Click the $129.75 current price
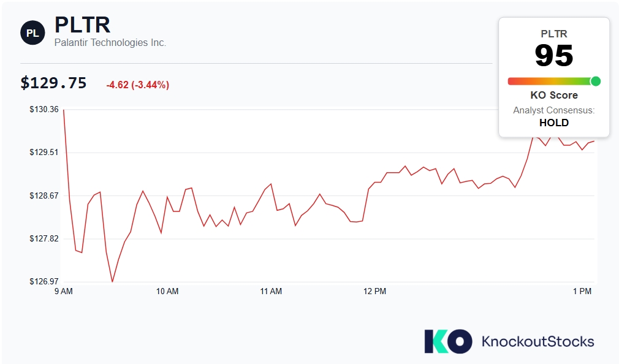The image size is (619, 364). pyautogui.click(x=53, y=83)
